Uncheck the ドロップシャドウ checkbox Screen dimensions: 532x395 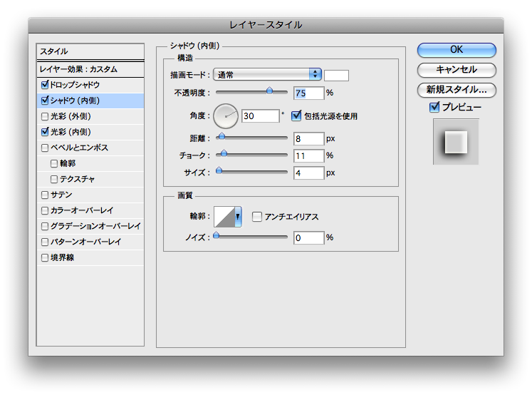point(46,85)
